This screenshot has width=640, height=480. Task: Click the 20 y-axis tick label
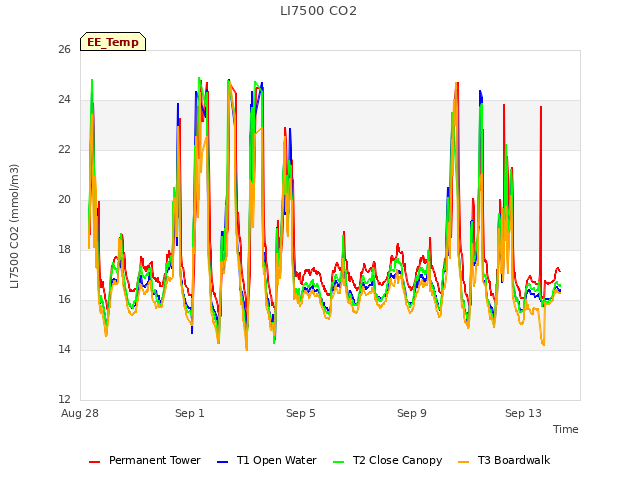64,200
